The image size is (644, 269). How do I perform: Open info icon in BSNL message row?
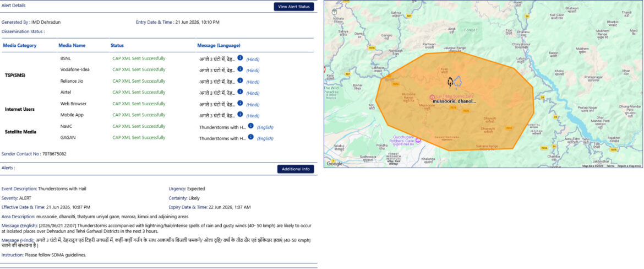pos(241,58)
